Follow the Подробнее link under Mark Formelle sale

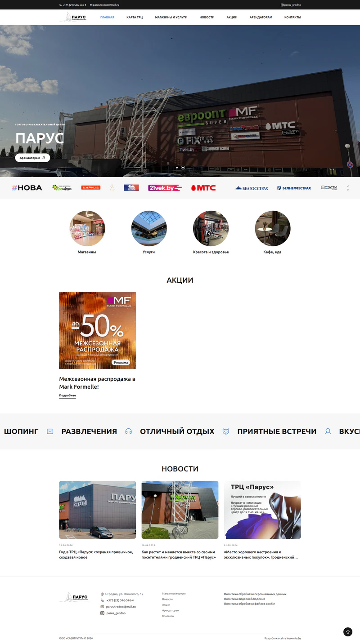[x=67, y=396]
